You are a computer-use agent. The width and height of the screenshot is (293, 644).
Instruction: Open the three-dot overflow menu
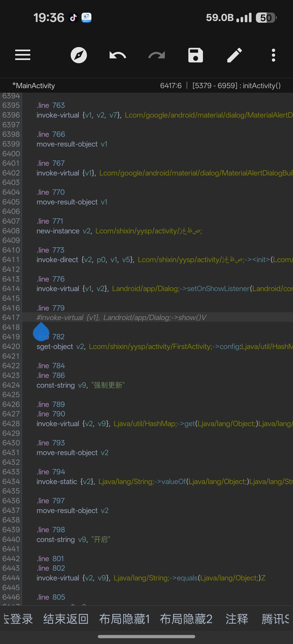[x=274, y=55]
